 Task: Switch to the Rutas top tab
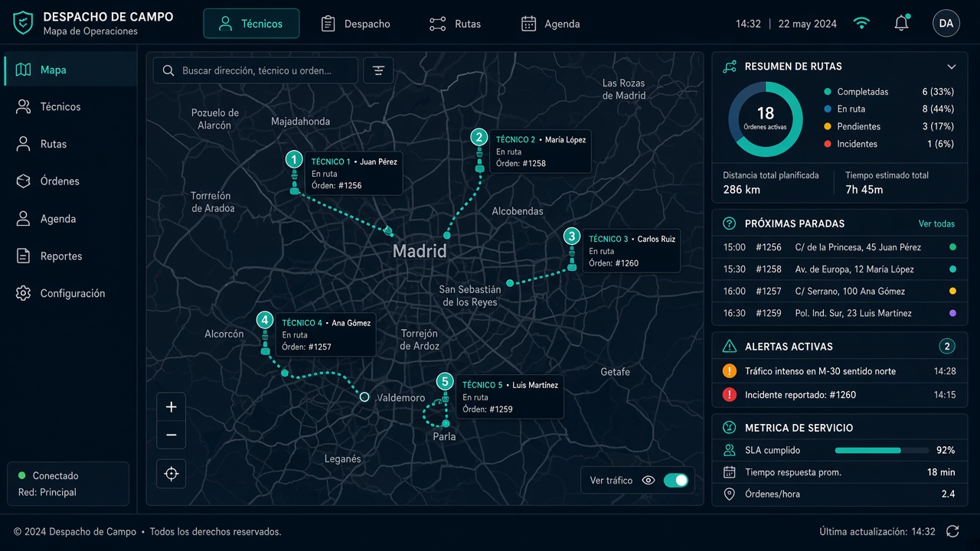[456, 24]
